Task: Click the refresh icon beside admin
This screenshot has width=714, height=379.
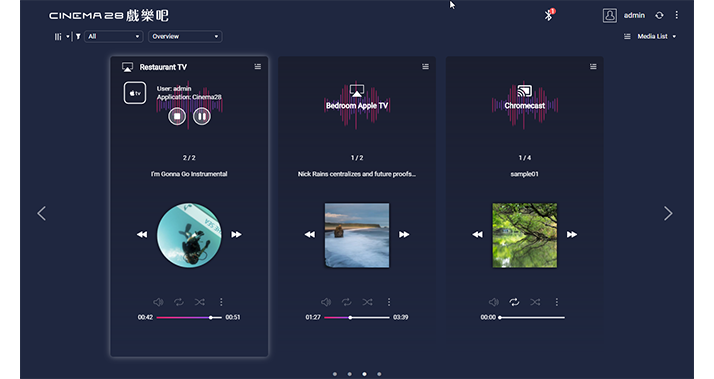Action: (x=659, y=15)
